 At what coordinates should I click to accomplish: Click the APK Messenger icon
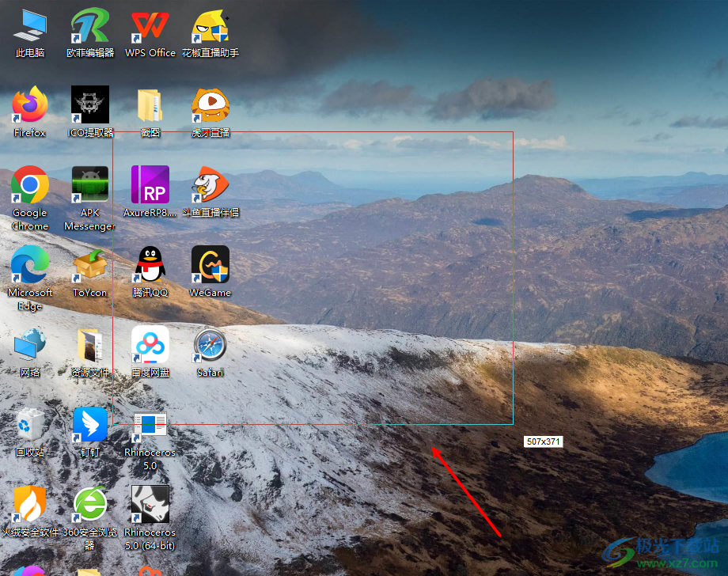point(90,185)
